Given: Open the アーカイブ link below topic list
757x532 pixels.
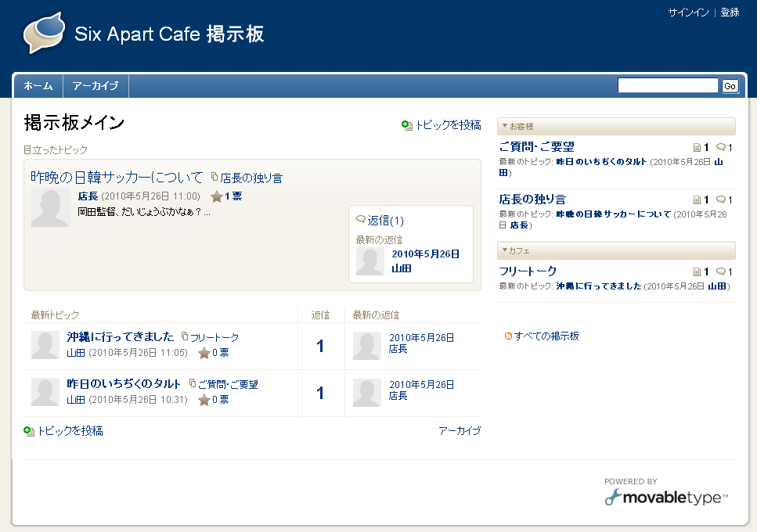Looking at the screenshot, I should [x=460, y=431].
